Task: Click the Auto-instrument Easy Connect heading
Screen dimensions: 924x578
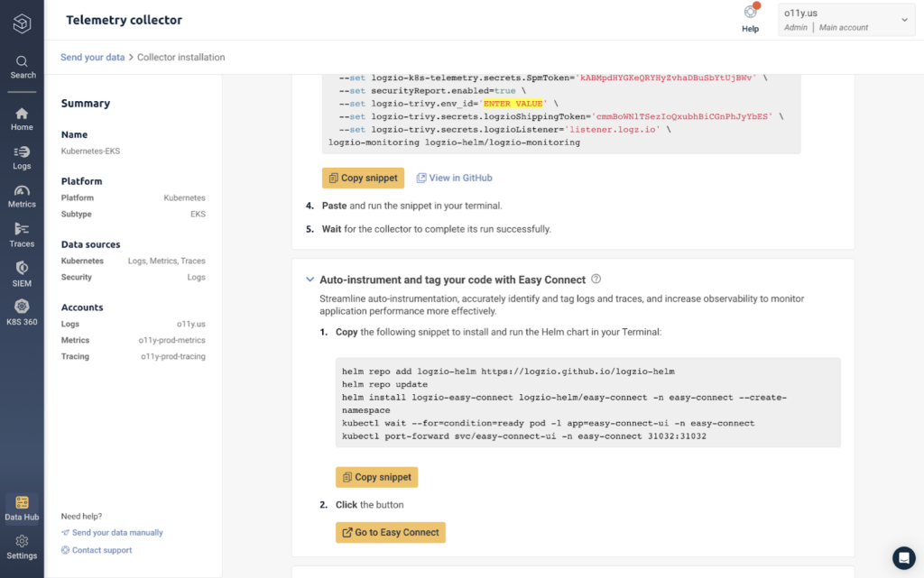Action: click(453, 280)
